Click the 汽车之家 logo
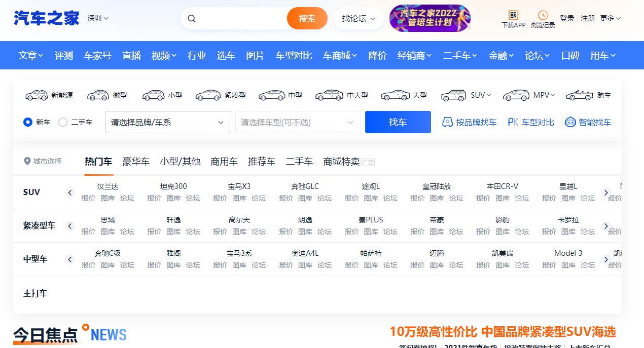The image size is (644, 348). (47, 18)
